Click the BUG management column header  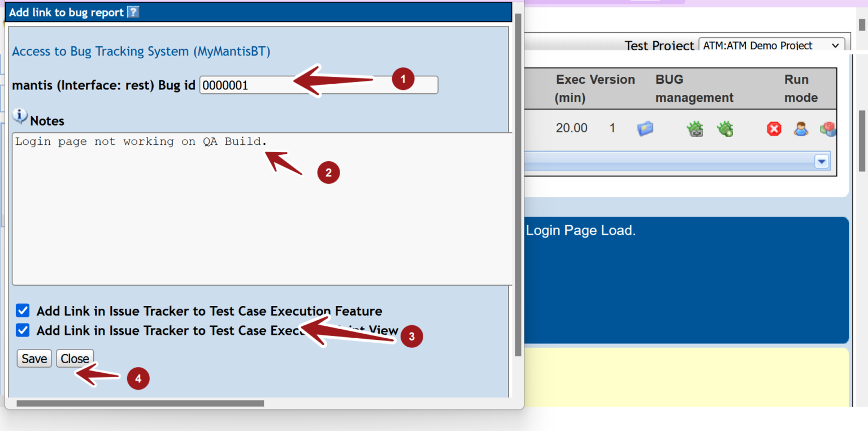694,88
